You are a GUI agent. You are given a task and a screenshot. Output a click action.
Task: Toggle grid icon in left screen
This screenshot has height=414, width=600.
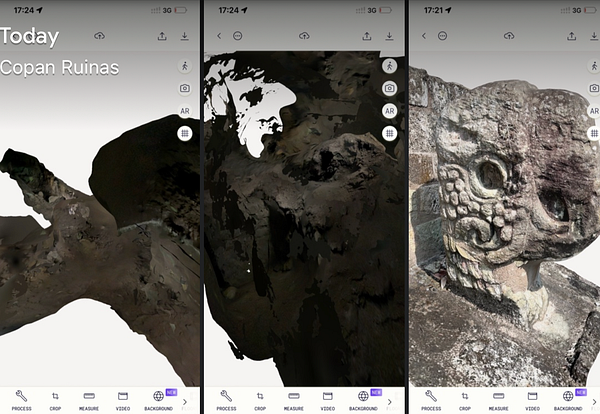coord(185,134)
